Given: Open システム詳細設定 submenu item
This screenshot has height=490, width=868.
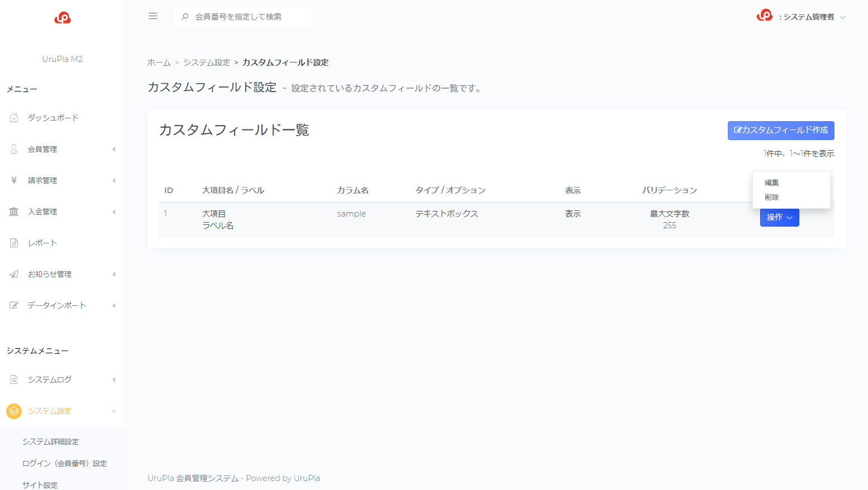Looking at the screenshot, I should (51, 441).
